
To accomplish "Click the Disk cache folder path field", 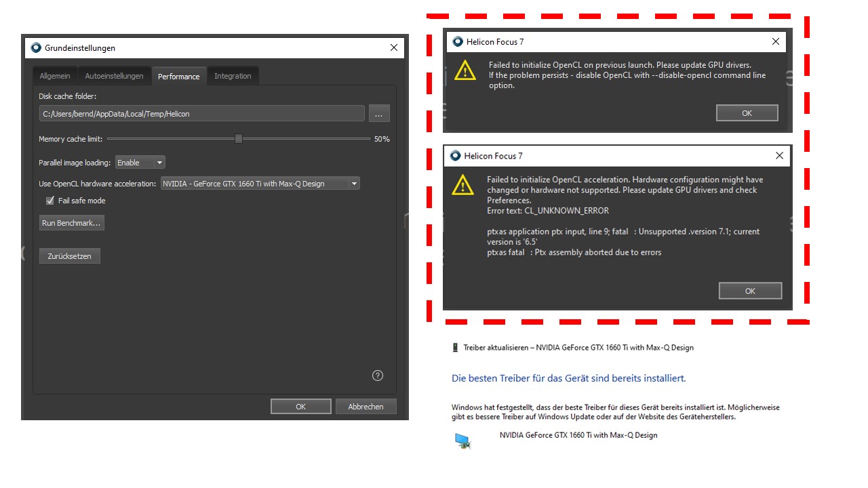I will click(201, 114).
